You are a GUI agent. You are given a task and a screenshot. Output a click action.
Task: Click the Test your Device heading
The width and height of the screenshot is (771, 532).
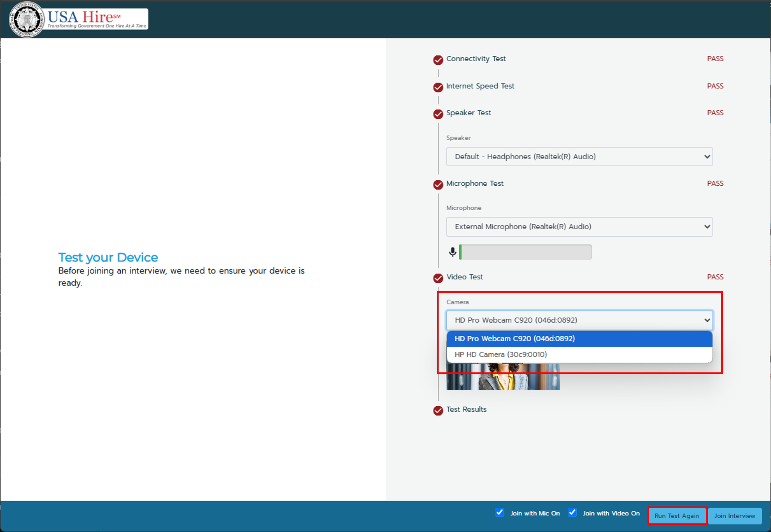tap(108, 258)
